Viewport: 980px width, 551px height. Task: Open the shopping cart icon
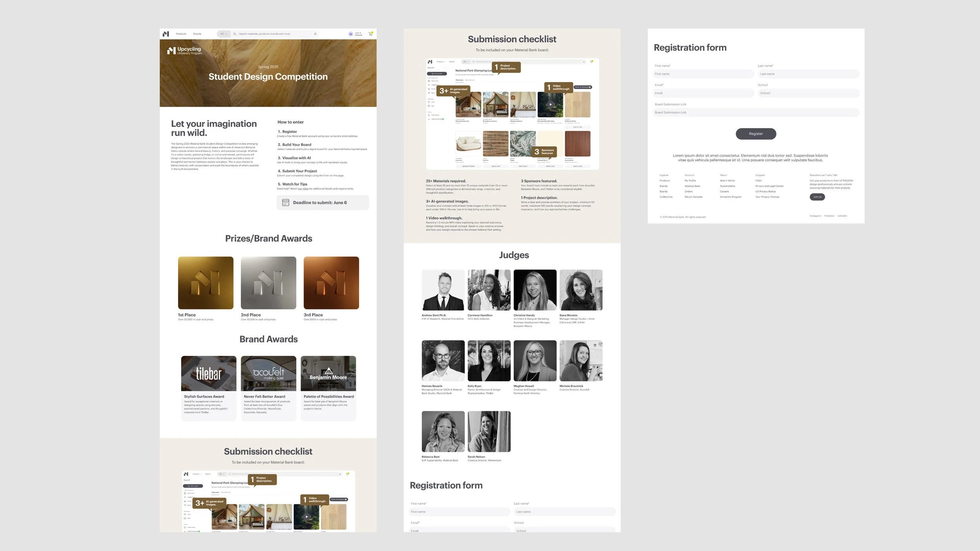370,34
